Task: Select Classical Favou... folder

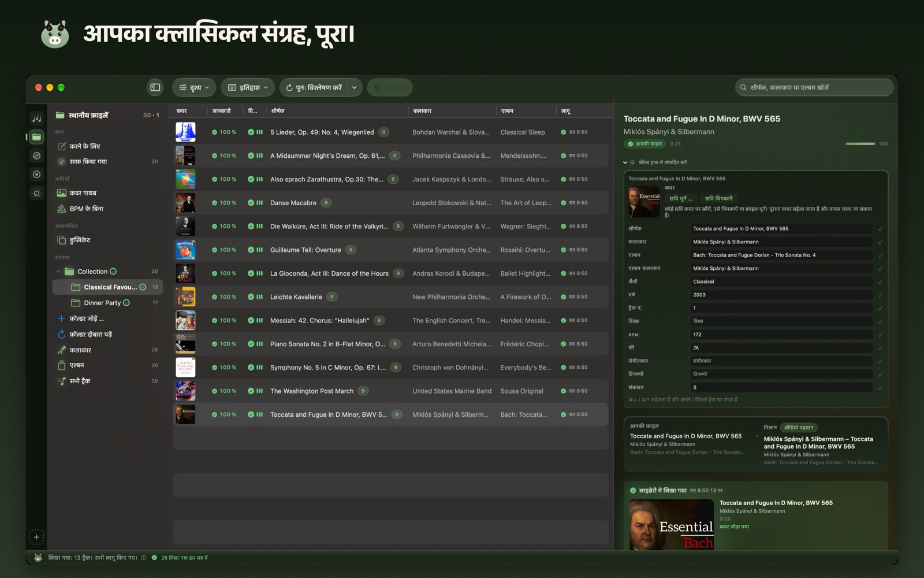Action: (107, 287)
